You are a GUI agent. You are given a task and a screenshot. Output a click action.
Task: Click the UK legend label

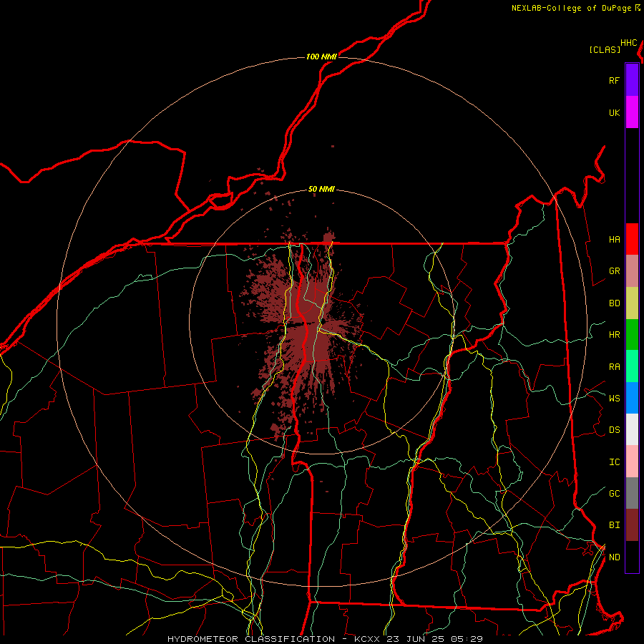pos(614,112)
